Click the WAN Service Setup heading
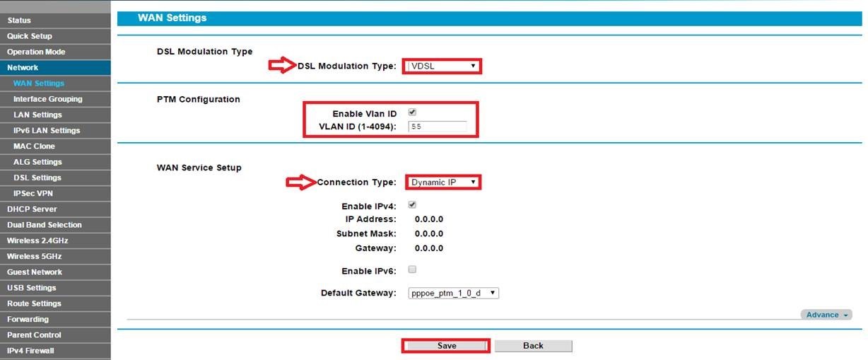 [199, 168]
